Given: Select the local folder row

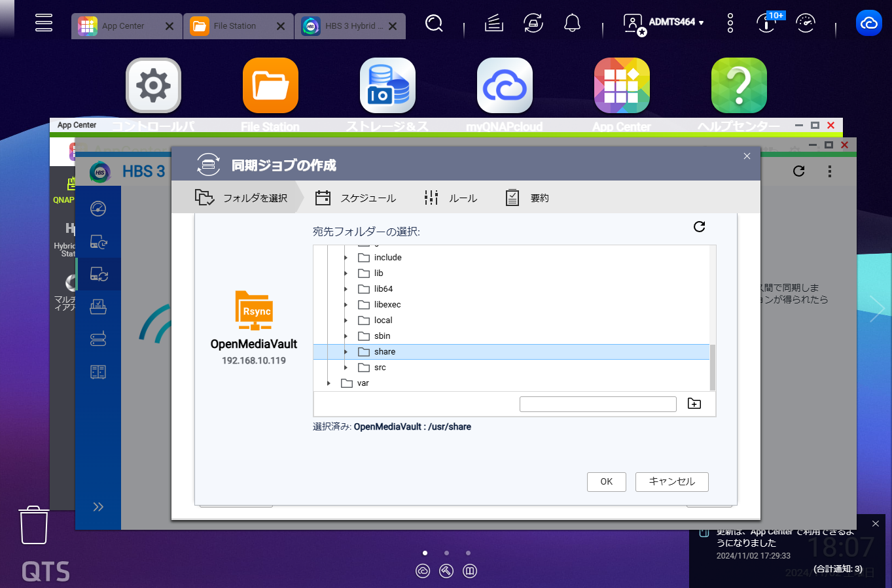Looking at the screenshot, I should (x=511, y=320).
